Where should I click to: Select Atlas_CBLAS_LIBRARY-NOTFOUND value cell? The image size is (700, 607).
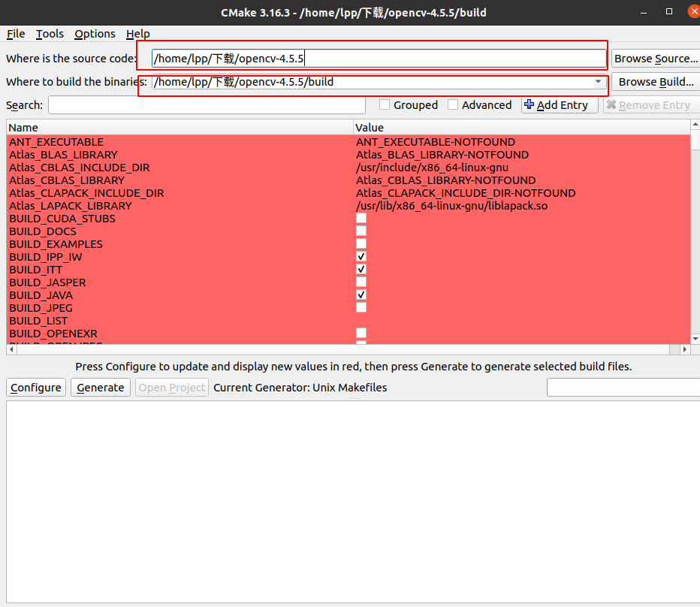tap(446, 180)
